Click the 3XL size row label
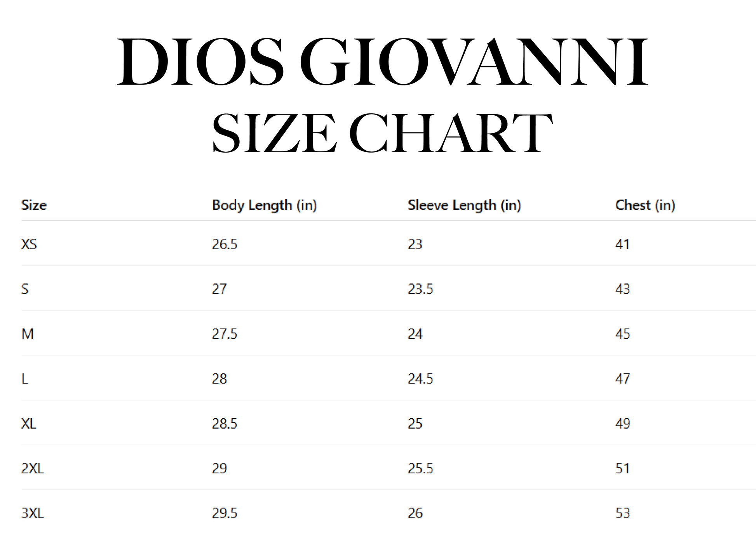 [x=33, y=513]
